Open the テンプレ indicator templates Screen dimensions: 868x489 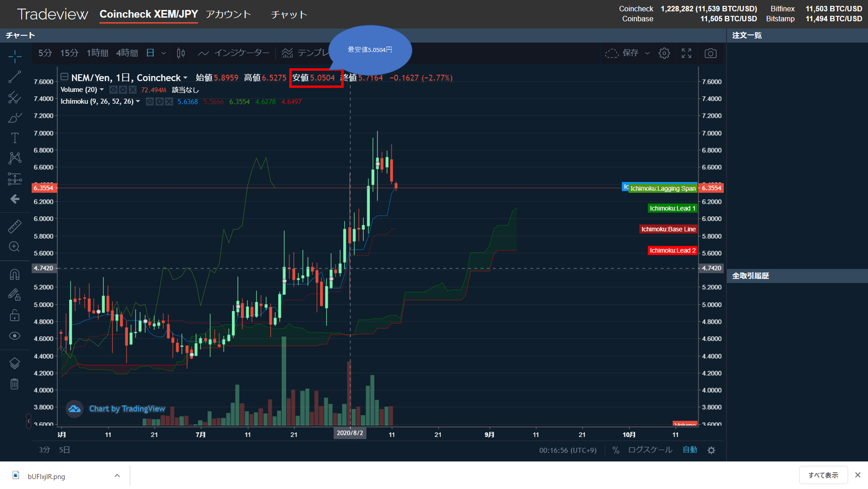pos(305,53)
